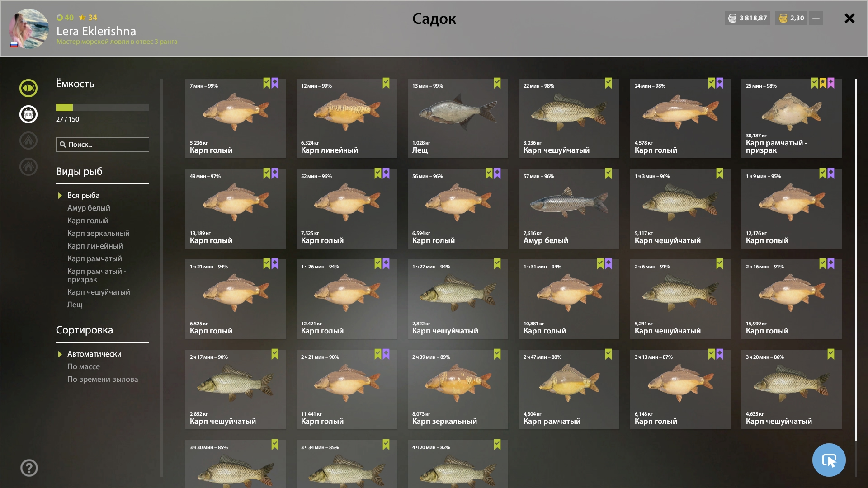Click the plus icon to add gold

[816, 18]
